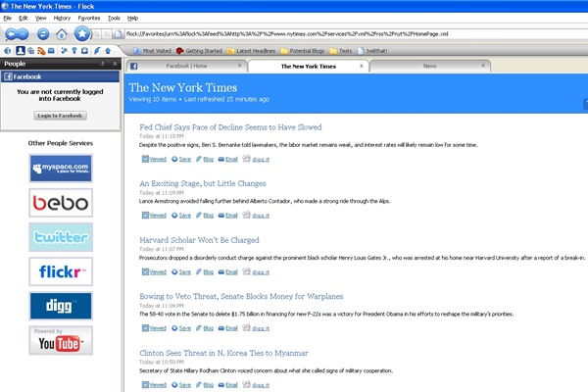
Task: Click the Login to Facebook button
Action: pyautogui.click(x=60, y=116)
